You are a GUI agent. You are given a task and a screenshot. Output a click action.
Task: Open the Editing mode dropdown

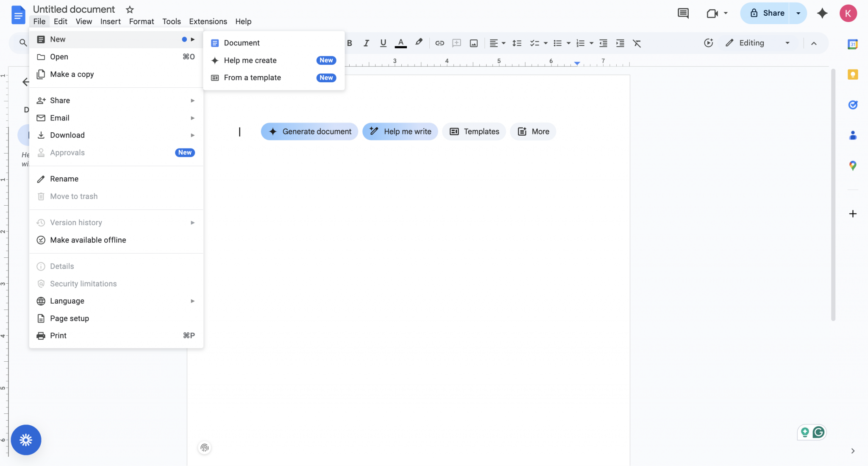(x=758, y=43)
